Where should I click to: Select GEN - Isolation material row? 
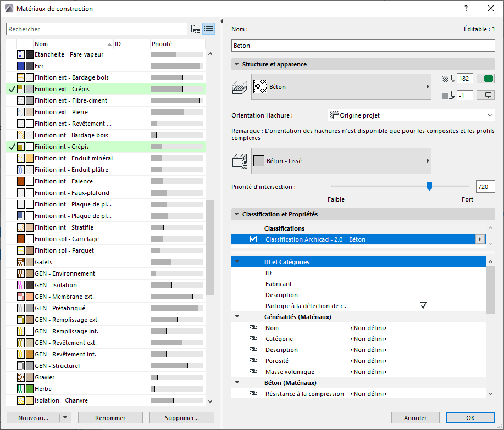106,285
